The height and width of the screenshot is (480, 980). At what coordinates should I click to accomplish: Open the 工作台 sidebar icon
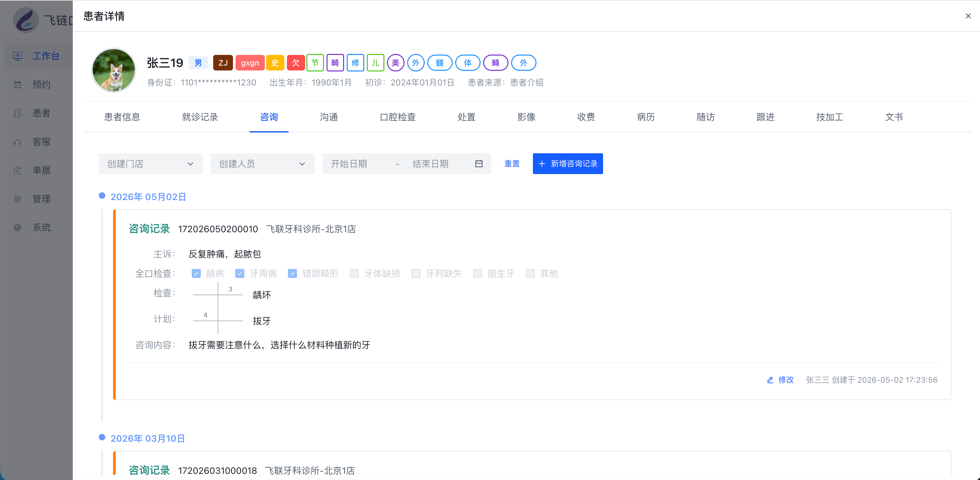click(18, 56)
